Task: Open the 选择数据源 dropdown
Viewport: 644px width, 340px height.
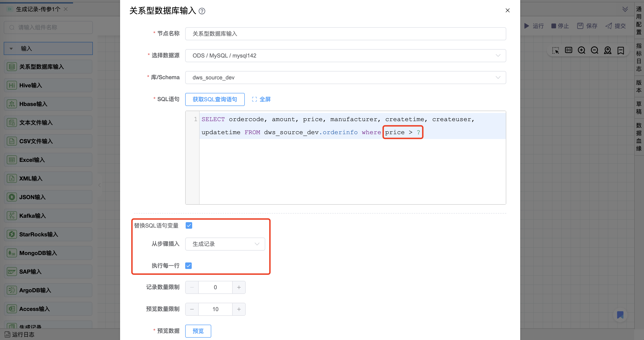Action: pyautogui.click(x=345, y=55)
